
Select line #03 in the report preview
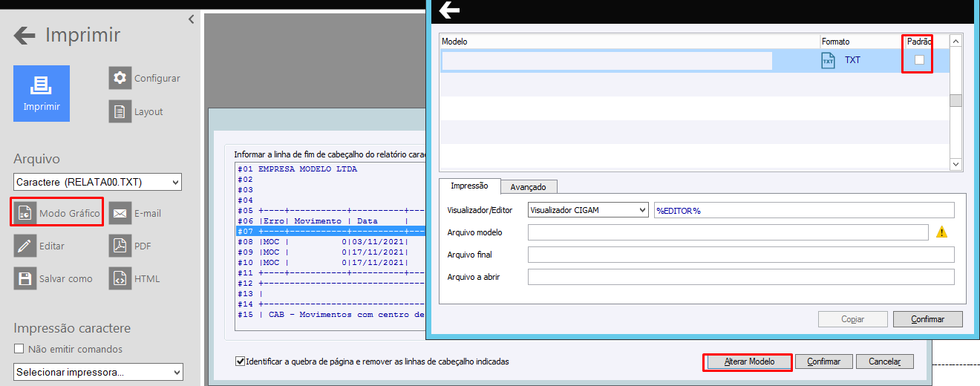coord(329,189)
